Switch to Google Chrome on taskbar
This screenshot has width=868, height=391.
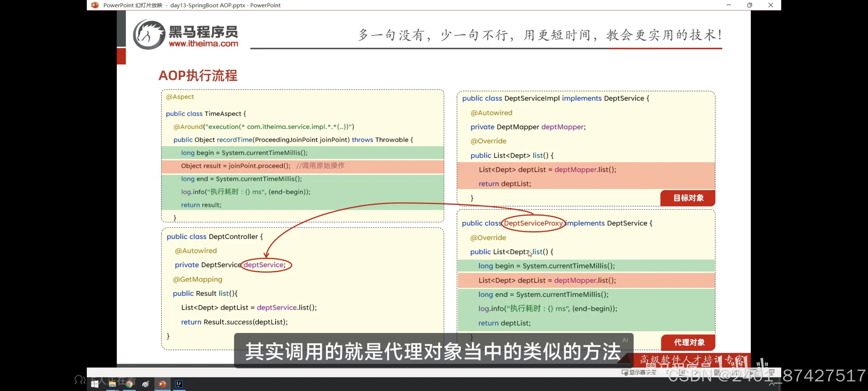129,384
